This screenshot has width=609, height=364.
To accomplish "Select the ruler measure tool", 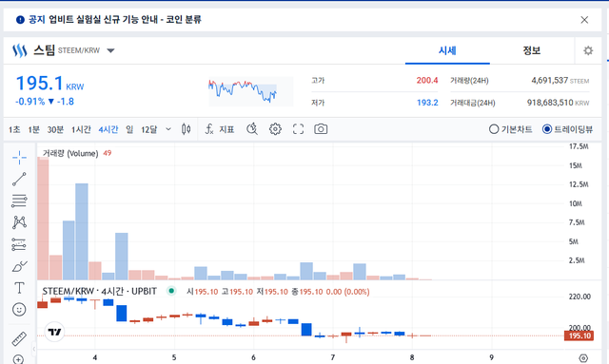I will click(x=19, y=338).
